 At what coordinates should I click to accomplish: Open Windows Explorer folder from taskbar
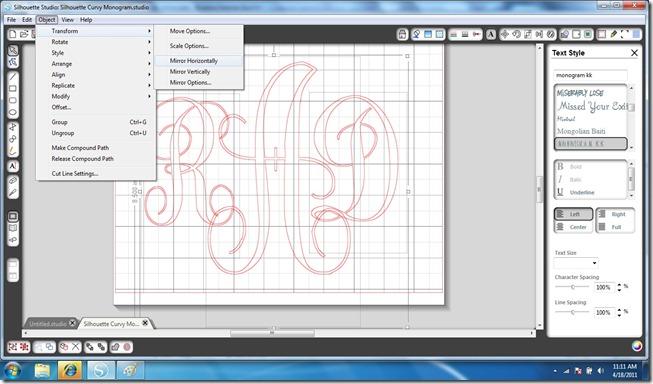tap(42, 370)
